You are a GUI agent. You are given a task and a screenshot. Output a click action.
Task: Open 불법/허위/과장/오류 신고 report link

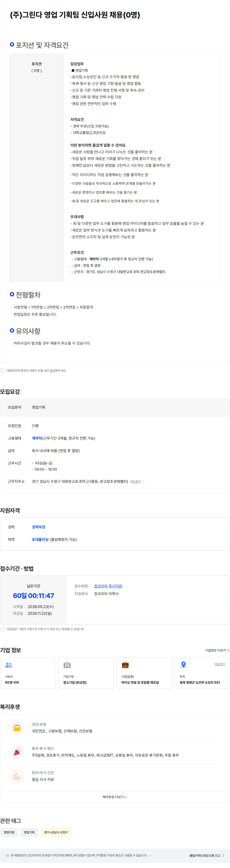point(207,855)
